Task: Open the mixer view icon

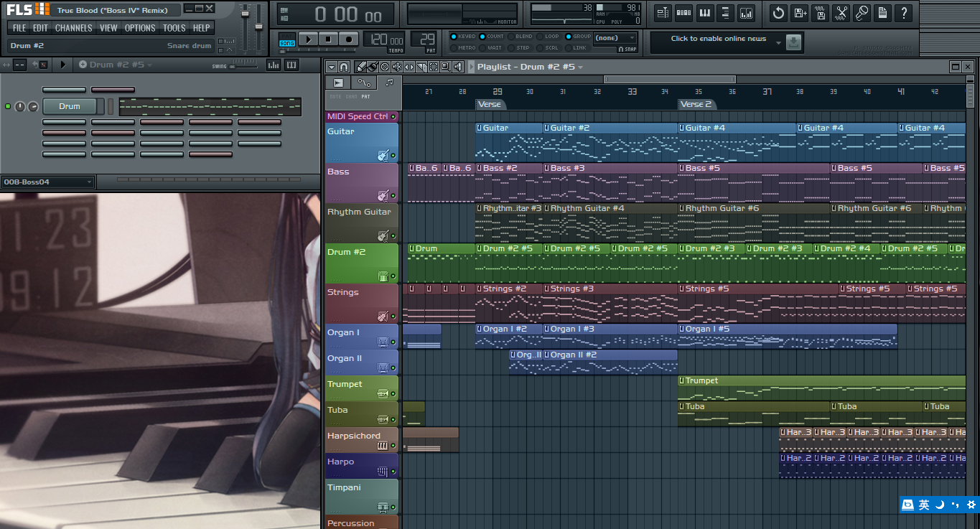Action: (746, 13)
